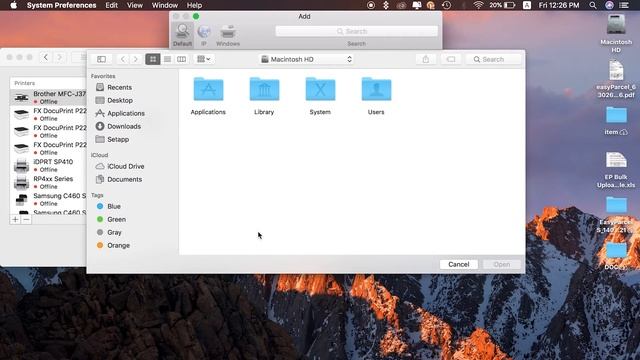This screenshot has width=640, height=360.
Task: Select the Library folder
Action: 264,96
